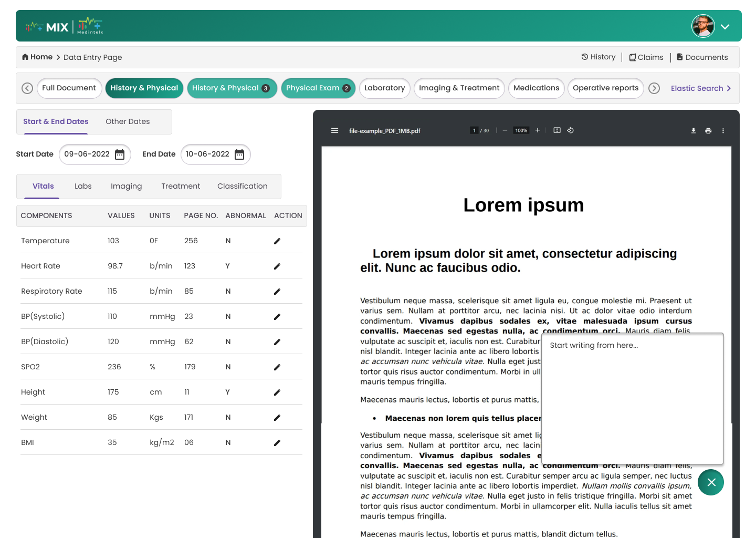Close the note popup with X button
The width and height of the screenshot is (756, 538).
711,482
